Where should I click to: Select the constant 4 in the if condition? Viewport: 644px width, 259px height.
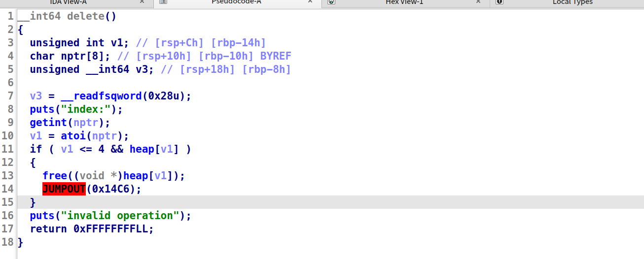[x=101, y=149]
